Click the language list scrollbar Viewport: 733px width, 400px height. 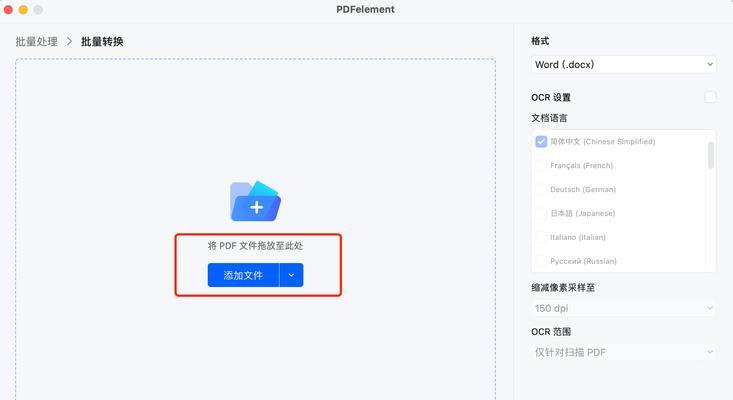tap(711, 155)
